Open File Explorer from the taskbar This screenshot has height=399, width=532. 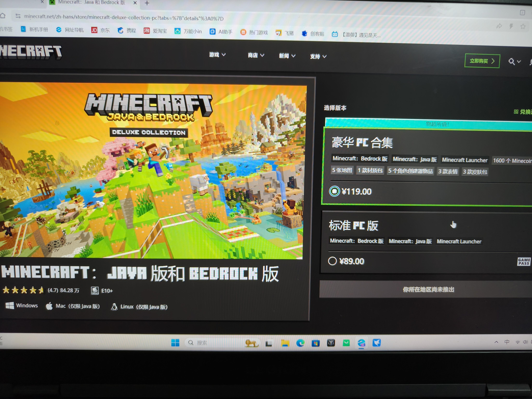(x=285, y=343)
